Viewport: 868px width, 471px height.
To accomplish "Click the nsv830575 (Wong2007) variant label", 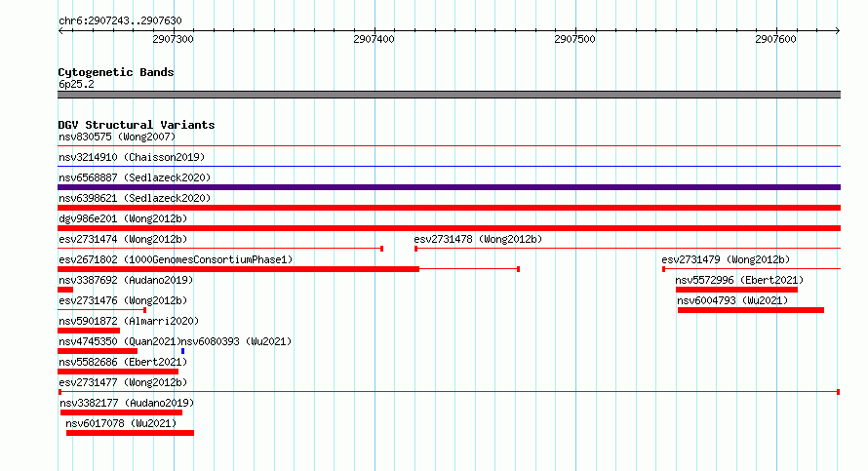I will [117, 137].
